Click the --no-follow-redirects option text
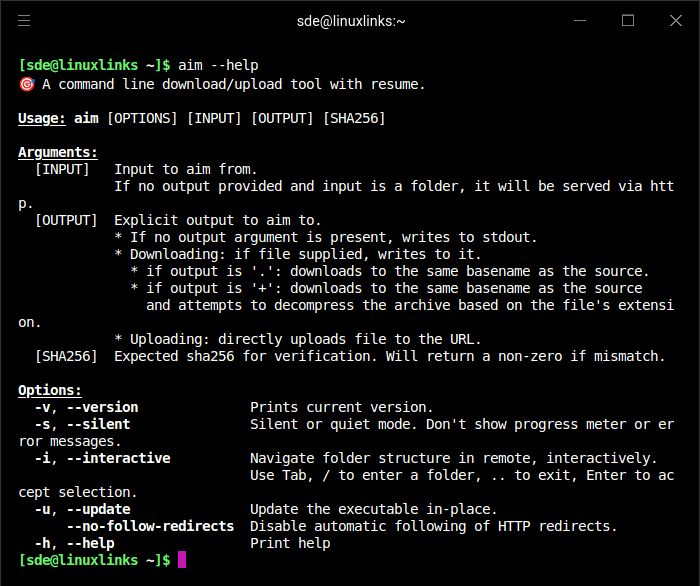The height and width of the screenshot is (586, 700). click(x=150, y=526)
